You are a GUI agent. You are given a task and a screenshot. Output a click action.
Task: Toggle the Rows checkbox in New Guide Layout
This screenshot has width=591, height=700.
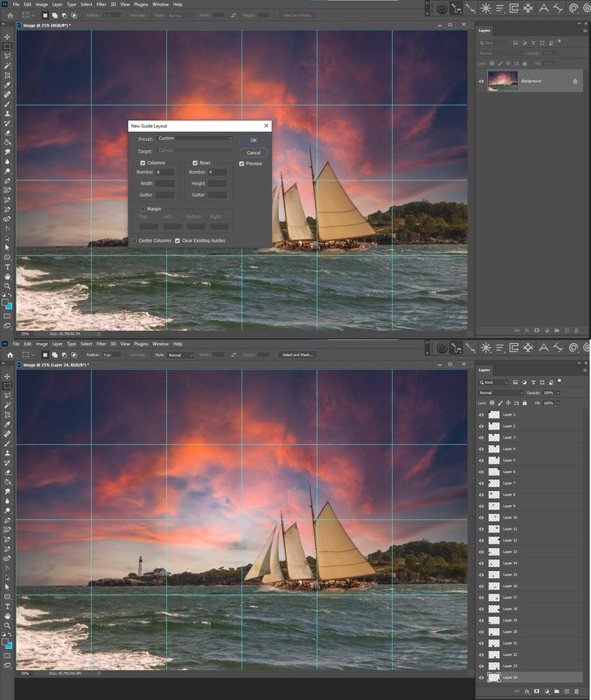pos(195,163)
